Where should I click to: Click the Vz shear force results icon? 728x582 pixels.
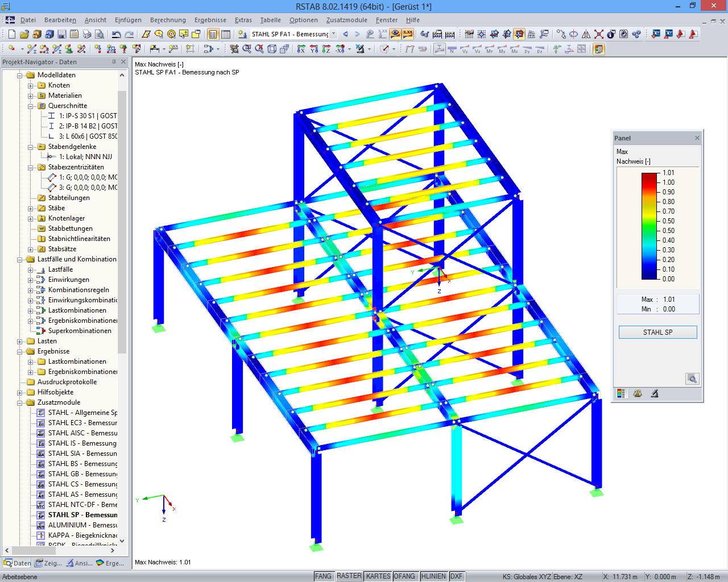tap(477, 49)
